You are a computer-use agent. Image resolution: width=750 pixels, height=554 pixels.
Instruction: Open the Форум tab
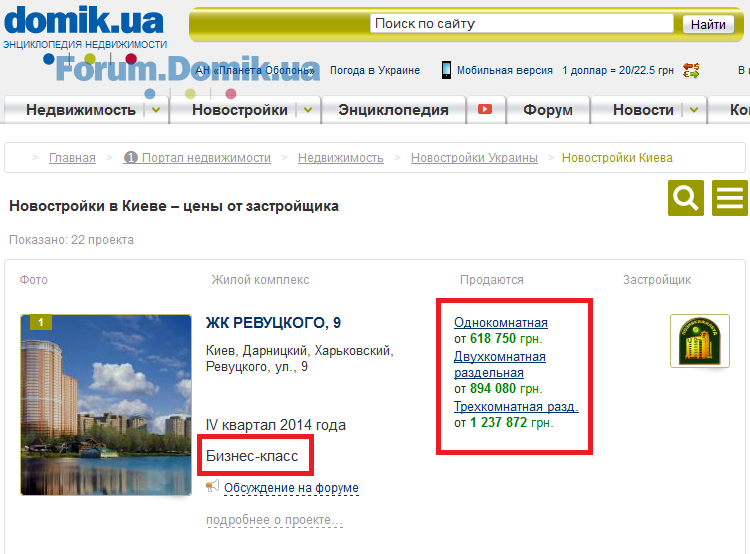(548, 110)
